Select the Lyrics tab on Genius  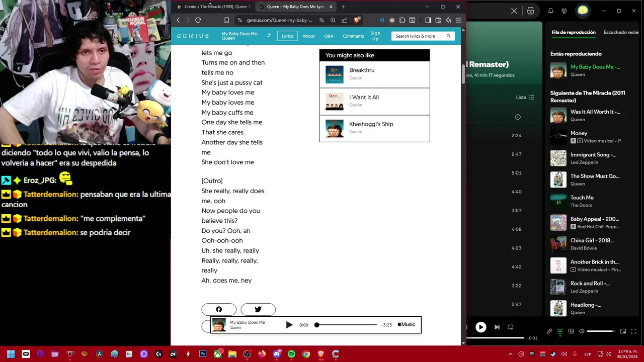287,36
